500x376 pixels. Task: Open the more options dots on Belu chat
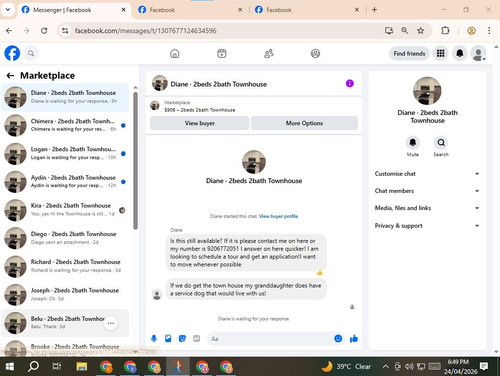[x=111, y=323]
